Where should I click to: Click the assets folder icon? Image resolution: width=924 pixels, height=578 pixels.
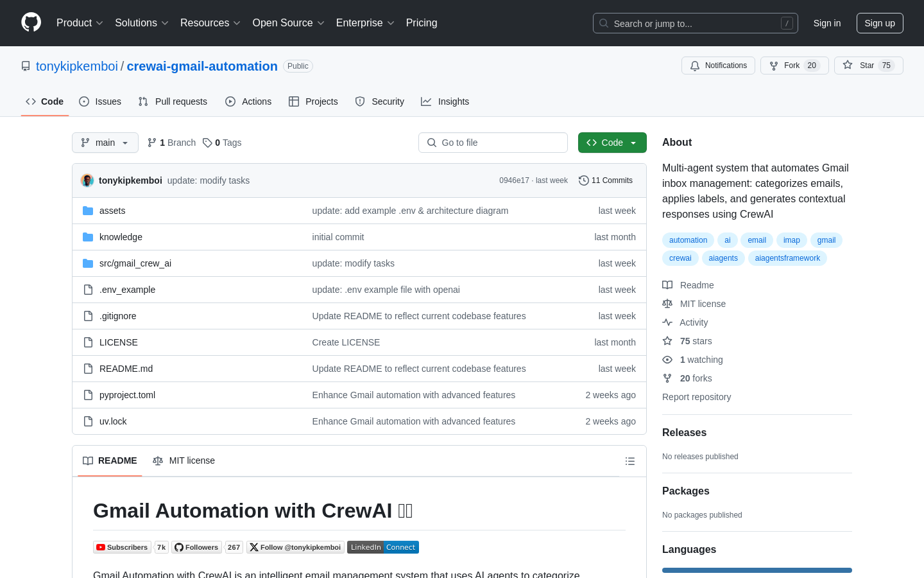coord(88,211)
